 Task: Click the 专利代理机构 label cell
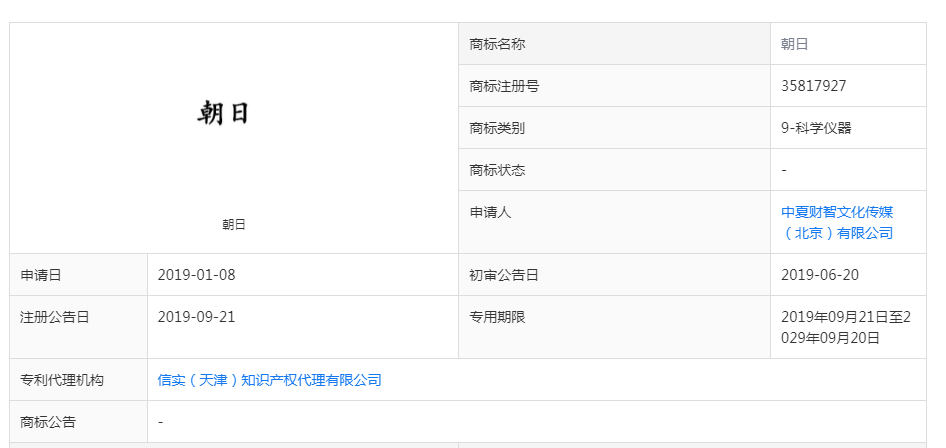(78, 380)
